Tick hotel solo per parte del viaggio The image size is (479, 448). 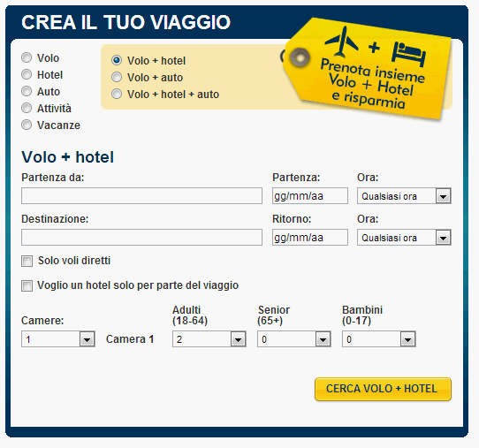click(x=27, y=285)
